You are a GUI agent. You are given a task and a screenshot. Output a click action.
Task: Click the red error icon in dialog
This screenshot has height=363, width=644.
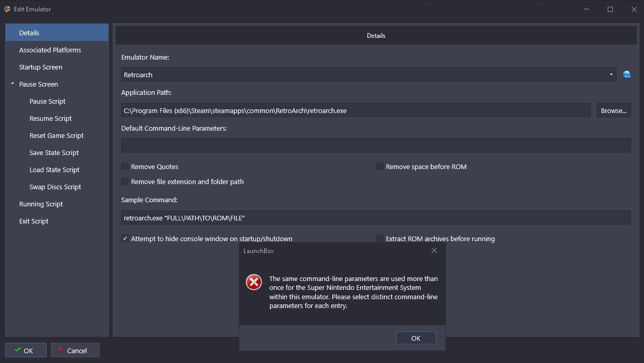coord(253,282)
